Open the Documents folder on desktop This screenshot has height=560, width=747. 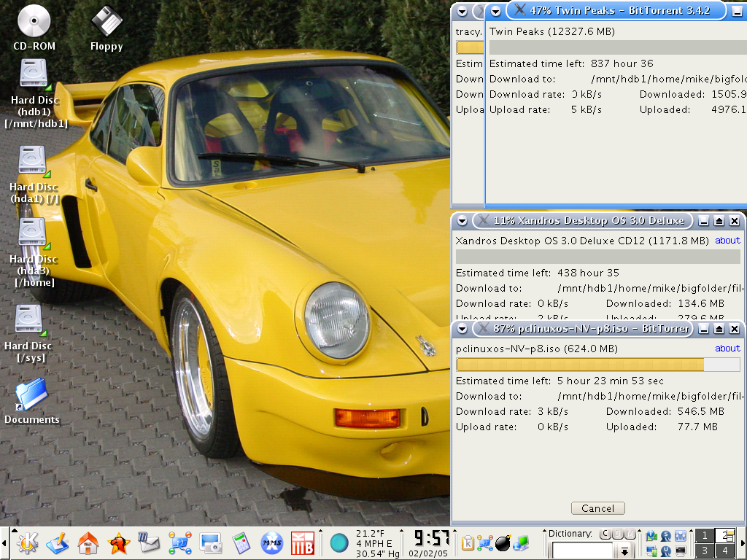31,394
